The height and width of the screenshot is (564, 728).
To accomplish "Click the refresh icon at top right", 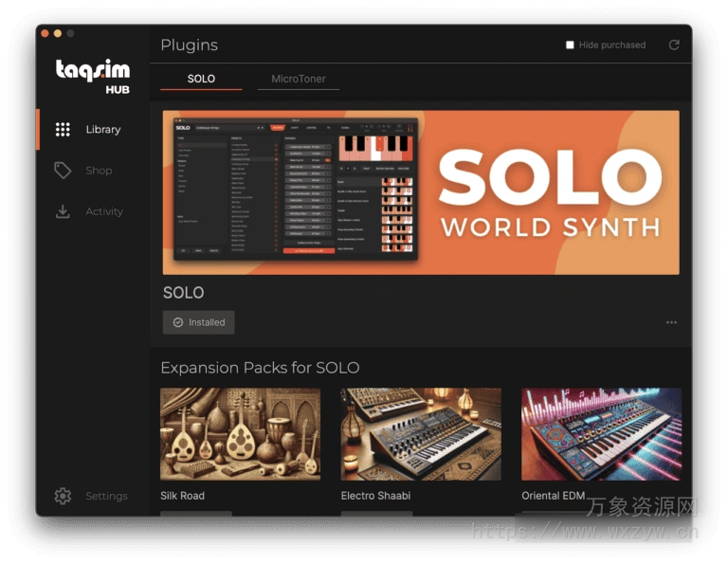I will click(x=674, y=45).
